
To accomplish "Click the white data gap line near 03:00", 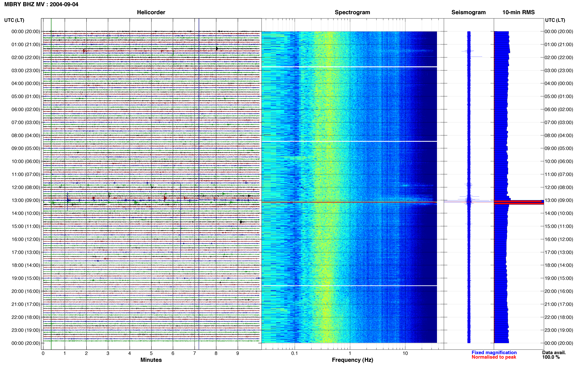I will tap(349, 67).
